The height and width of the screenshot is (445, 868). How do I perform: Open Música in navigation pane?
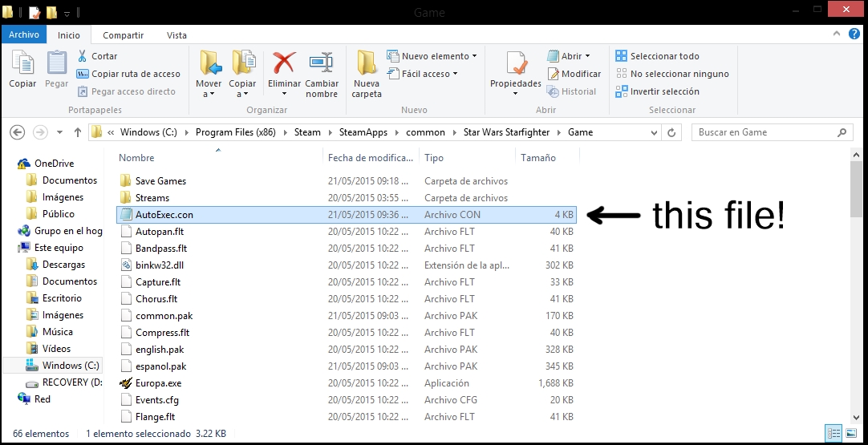[58, 331]
